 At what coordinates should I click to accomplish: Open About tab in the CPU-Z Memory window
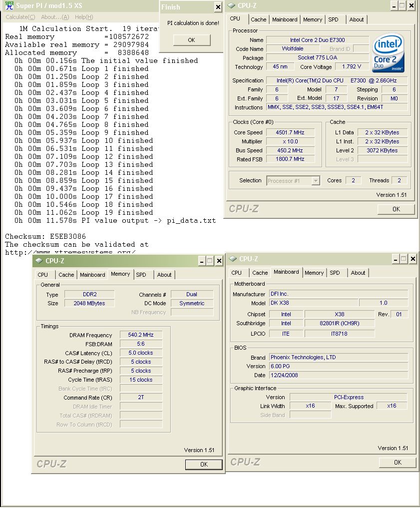(x=164, y=275)
